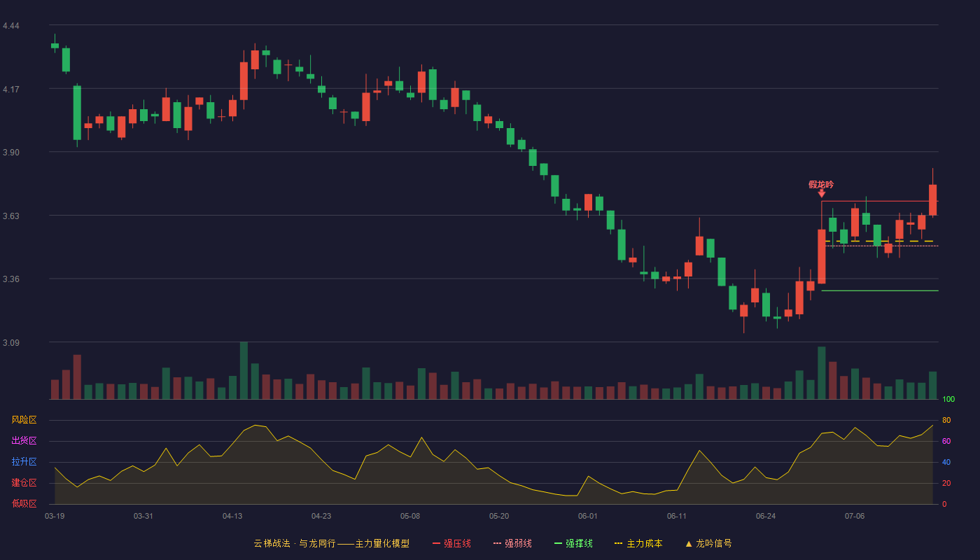Toggle the 强弱线 legend item
The image size is (980, 560).
pyautogui.click(x=512, y=543)
